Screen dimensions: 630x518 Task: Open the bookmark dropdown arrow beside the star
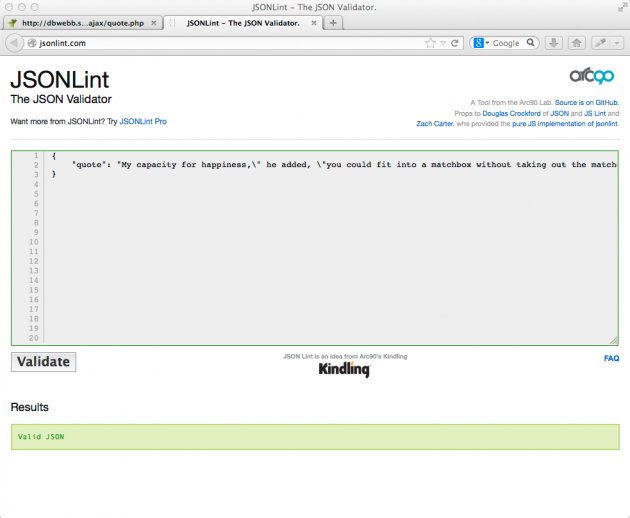[443, 43]
